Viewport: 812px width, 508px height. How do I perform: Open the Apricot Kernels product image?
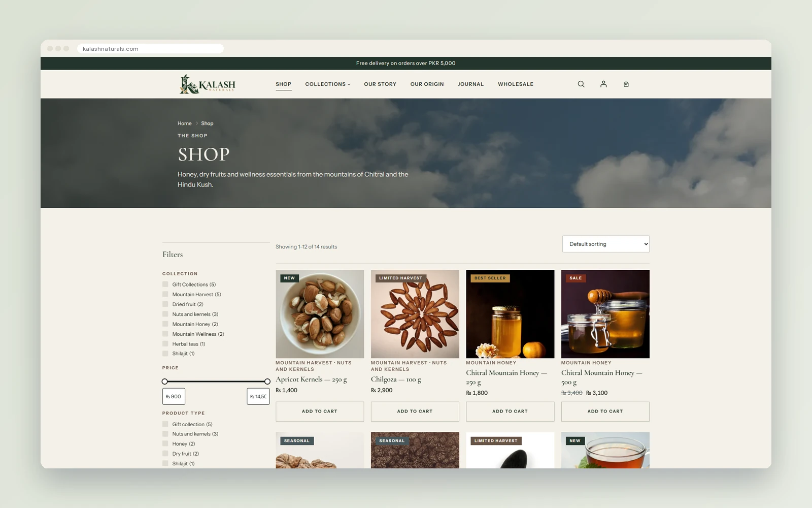coord(320,314)
